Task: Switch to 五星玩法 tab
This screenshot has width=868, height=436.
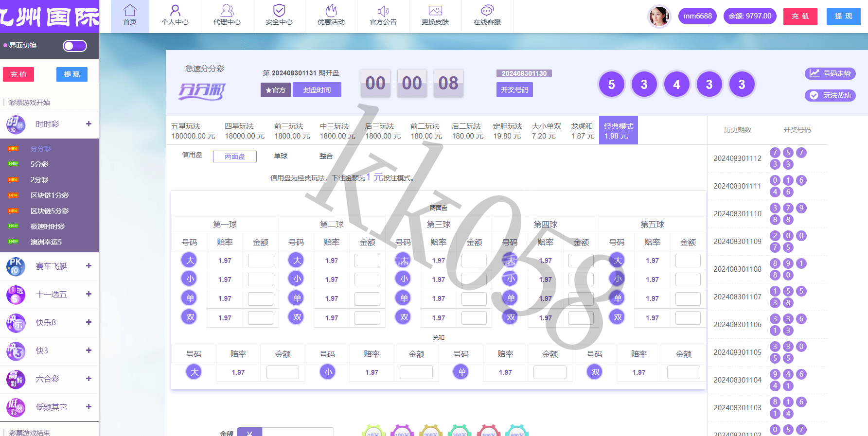Action: [193, 131]
